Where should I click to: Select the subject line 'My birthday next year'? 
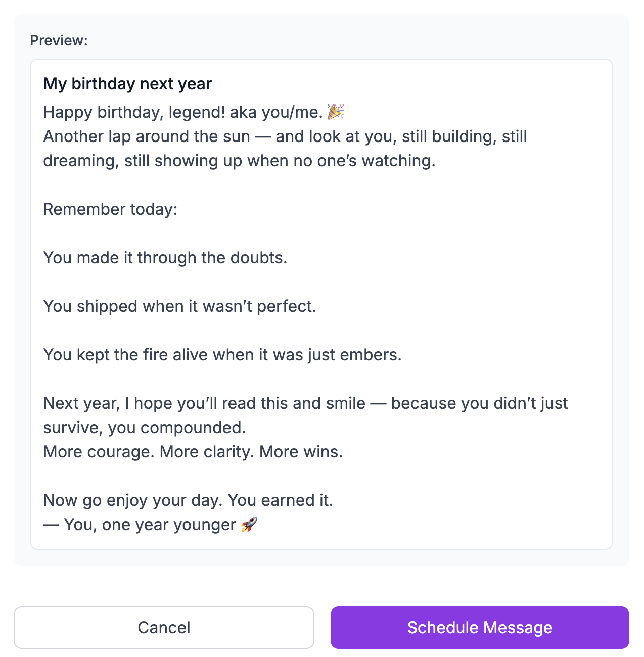pos(127,84)
